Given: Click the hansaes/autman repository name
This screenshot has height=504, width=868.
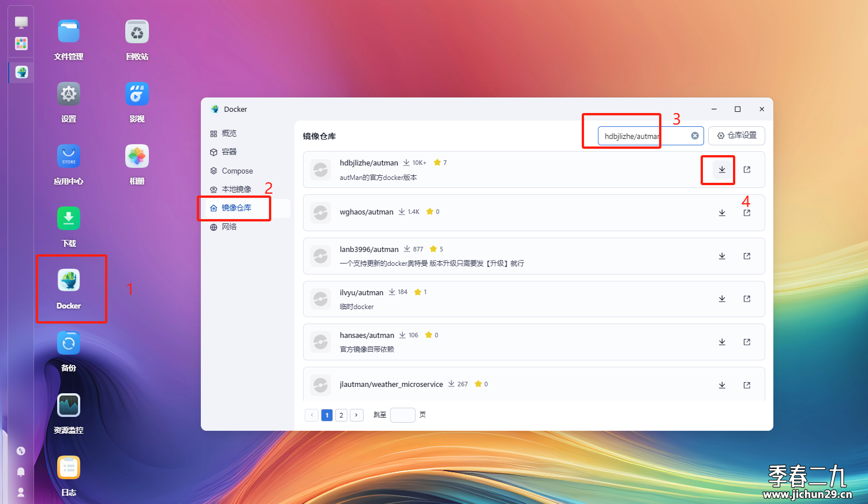Looking at the screenshot, I should click(367, 336).
